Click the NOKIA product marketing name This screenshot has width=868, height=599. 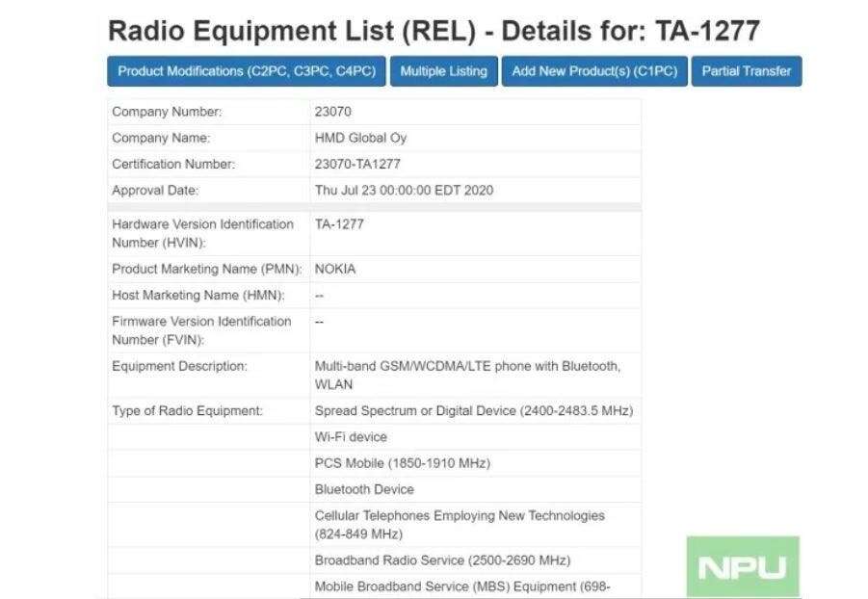335,269
